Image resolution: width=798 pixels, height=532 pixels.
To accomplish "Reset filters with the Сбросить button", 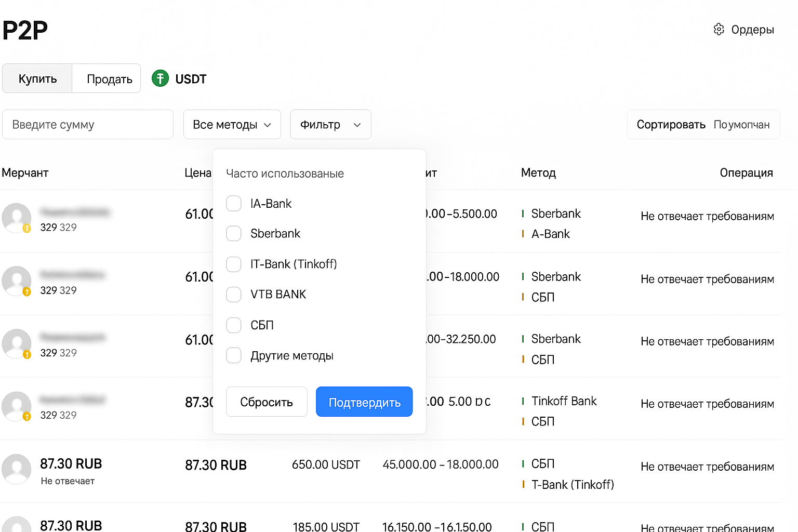I will point(267,402).
